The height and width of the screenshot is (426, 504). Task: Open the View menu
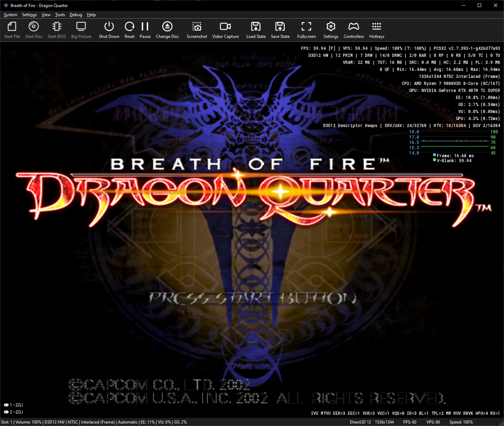coord(46,15)
